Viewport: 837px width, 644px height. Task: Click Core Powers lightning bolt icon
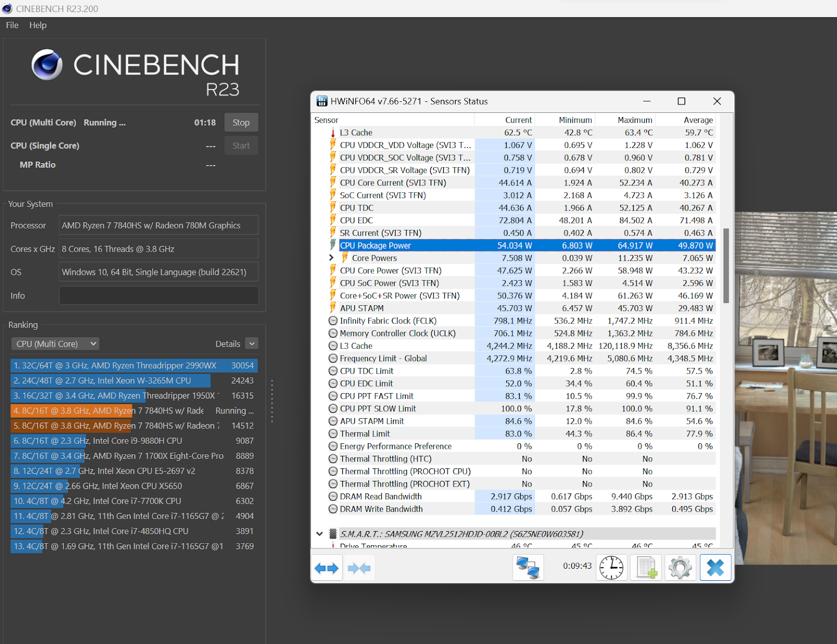point(345,258)
